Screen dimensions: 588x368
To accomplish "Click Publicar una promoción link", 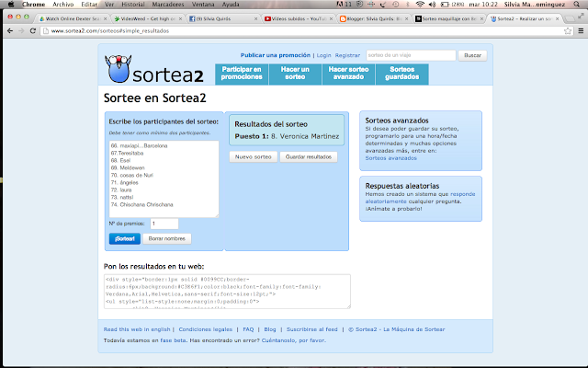I will (276, 55).
